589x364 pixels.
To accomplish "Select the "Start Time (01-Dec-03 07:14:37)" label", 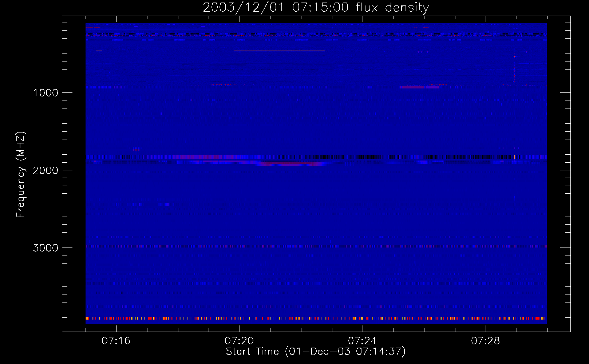I will point(316,352).
